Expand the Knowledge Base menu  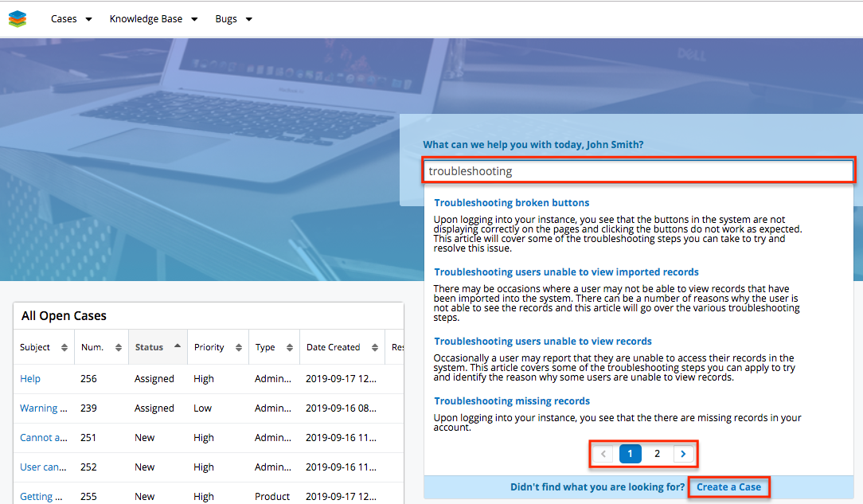(x=153, y=19)
